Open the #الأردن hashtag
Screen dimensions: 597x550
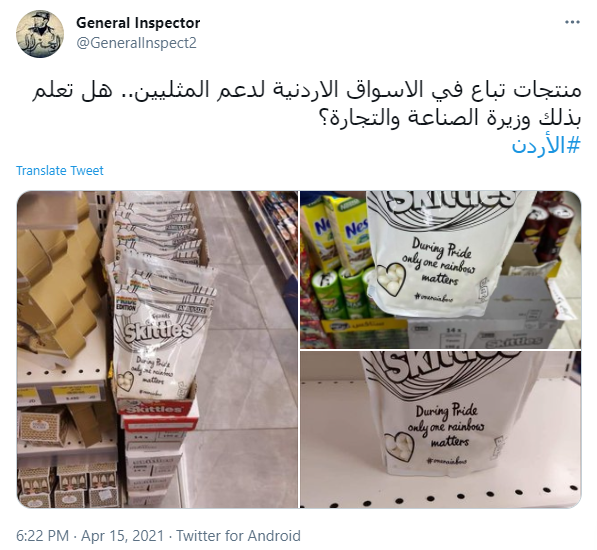pyautogui.click(x=546, y=145)
